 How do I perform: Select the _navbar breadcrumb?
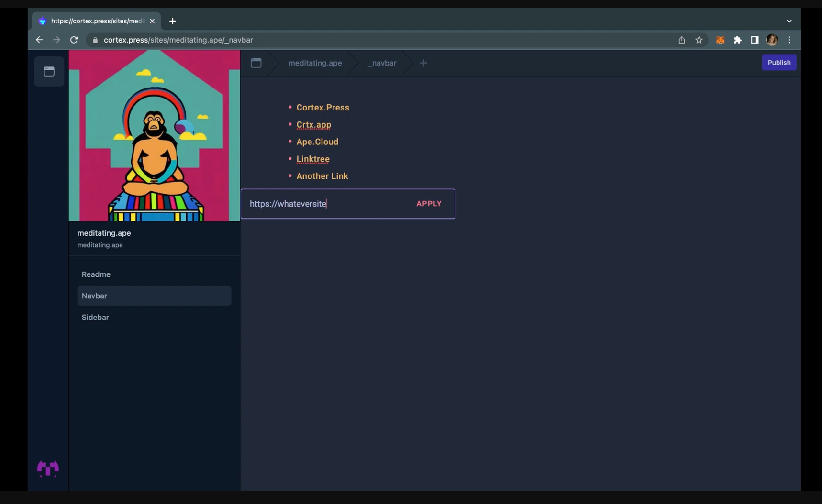pos(382,63)
